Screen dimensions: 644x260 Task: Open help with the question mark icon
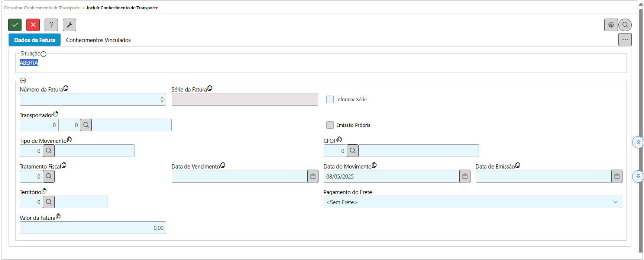[51, 25]
